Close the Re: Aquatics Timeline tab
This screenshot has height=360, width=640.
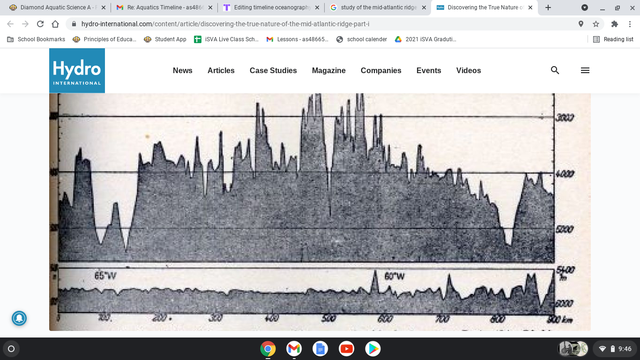210,7
